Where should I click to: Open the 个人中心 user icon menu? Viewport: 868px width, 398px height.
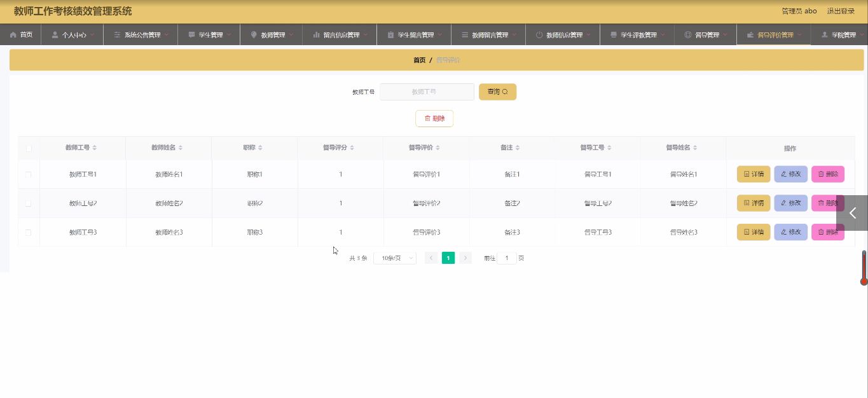[x=72, y=35]
